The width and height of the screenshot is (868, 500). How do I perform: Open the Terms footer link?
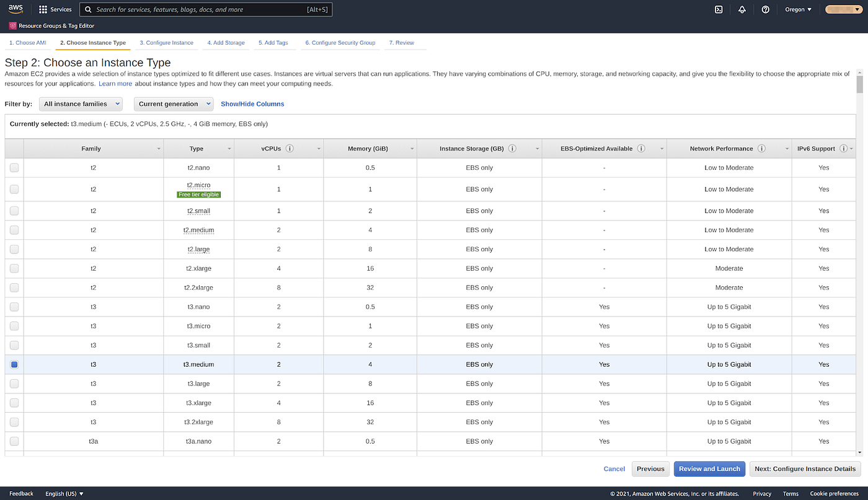point(790,494)
